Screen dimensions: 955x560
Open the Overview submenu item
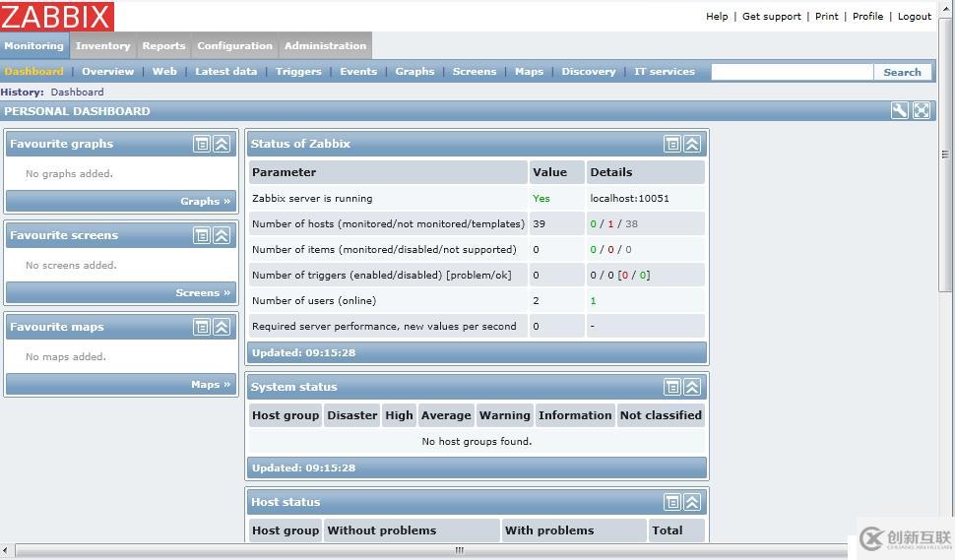(107, 71)
